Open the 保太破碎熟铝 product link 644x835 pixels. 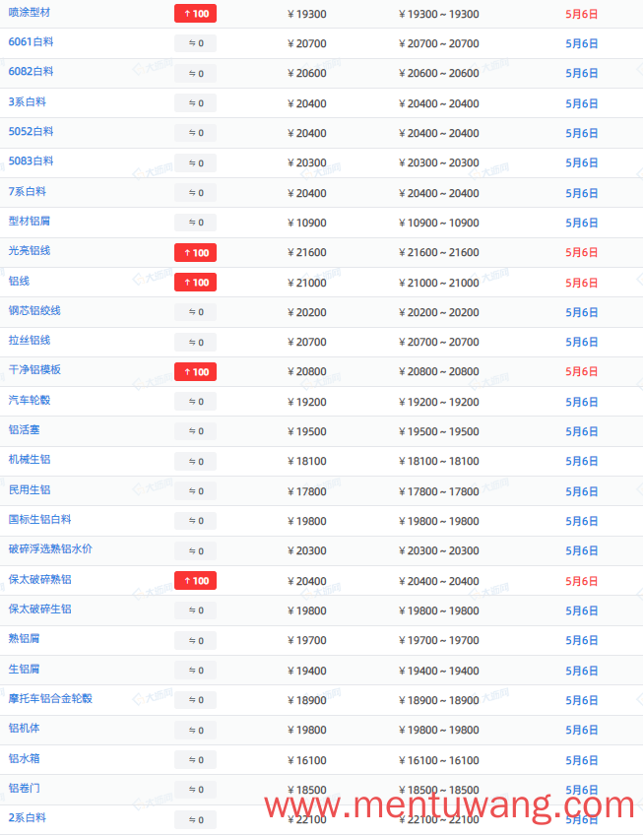coord(40,579)
